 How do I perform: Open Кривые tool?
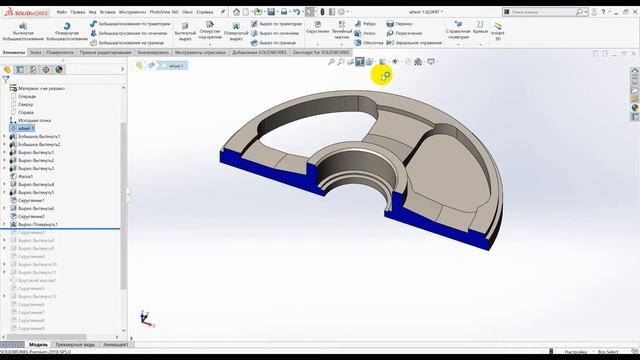pyautogui.click(x=480, y=27)
